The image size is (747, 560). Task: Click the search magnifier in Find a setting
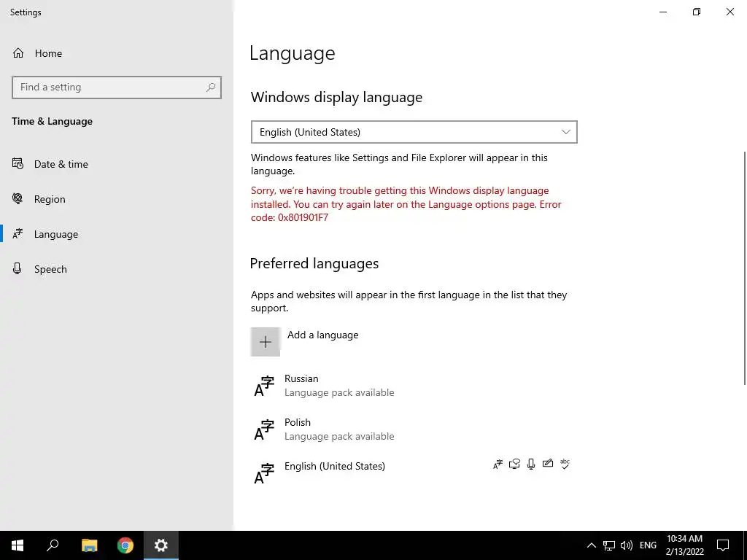coord(211,87)
